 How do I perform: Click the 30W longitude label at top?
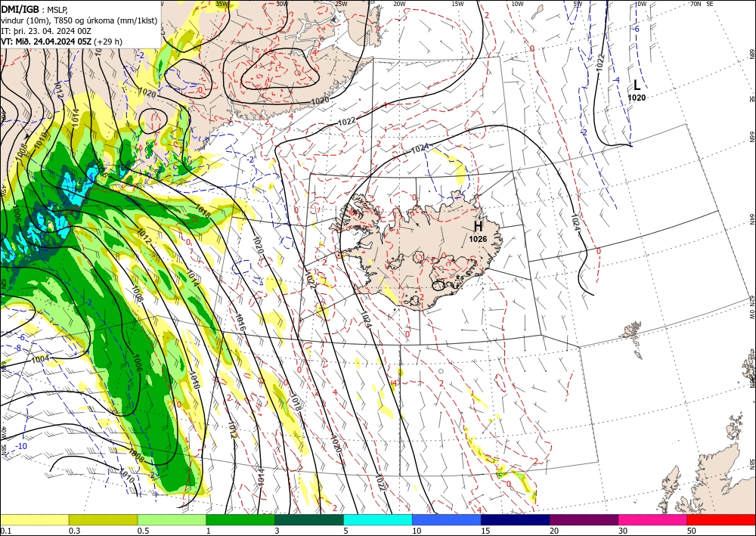tap(282, 4)
